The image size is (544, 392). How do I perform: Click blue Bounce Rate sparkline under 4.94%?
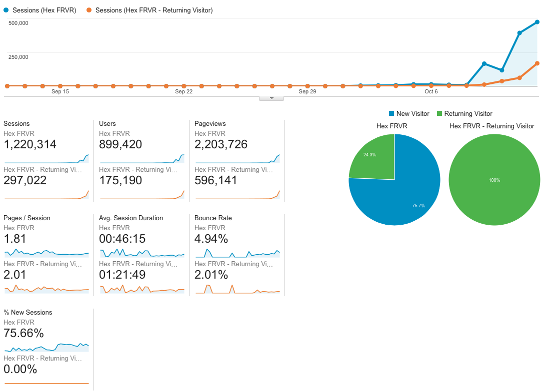(237, 253)
